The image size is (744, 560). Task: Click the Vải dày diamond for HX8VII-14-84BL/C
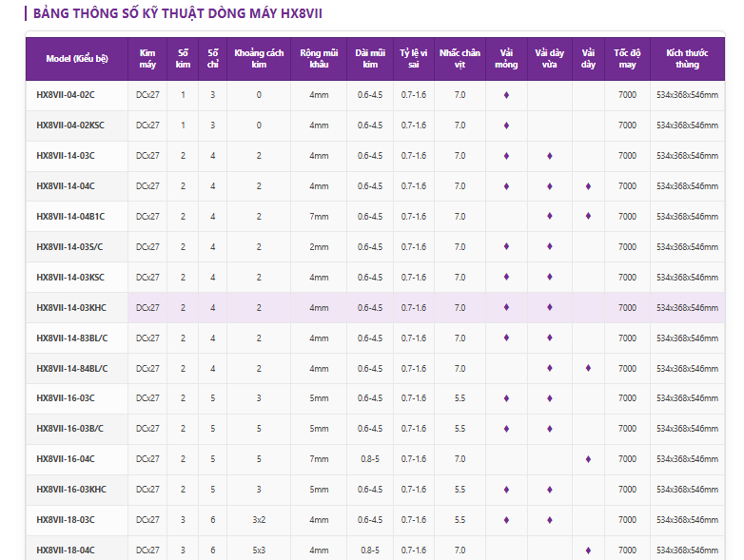(588, 368)
